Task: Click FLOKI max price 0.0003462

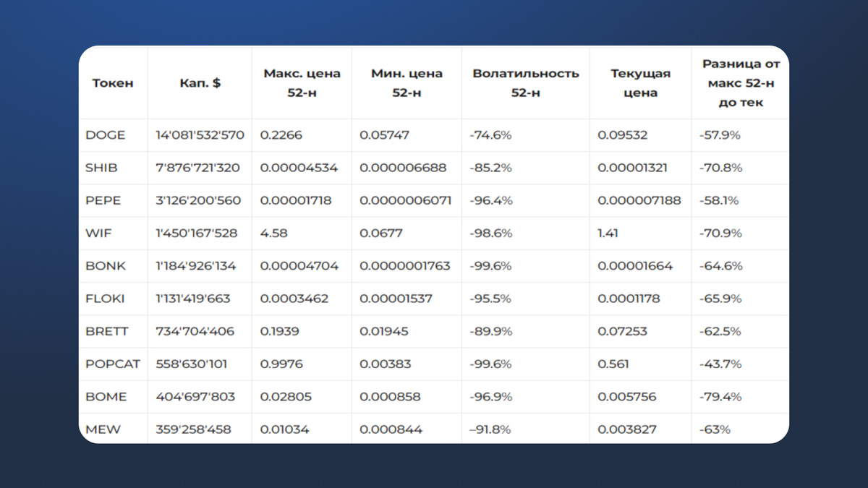Action: (294, 299)
